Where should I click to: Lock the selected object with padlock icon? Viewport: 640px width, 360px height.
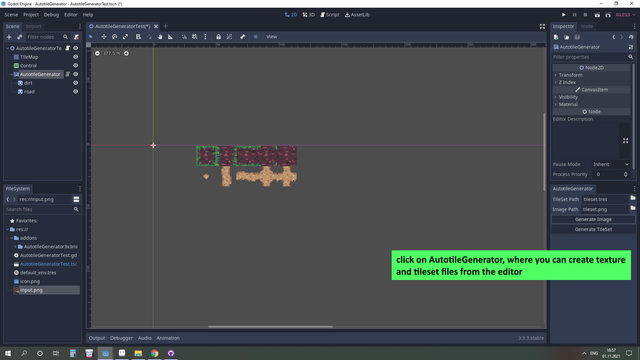(x=219, y=37)
